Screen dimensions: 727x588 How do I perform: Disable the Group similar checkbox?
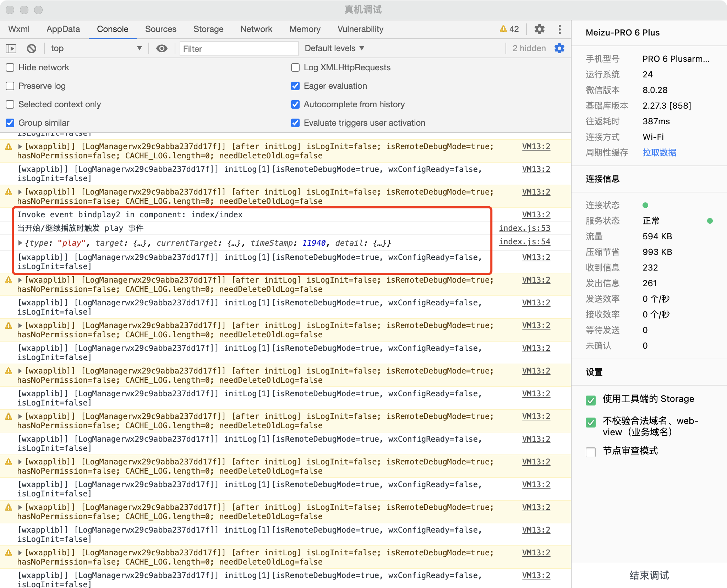click(x=10, y=123)
